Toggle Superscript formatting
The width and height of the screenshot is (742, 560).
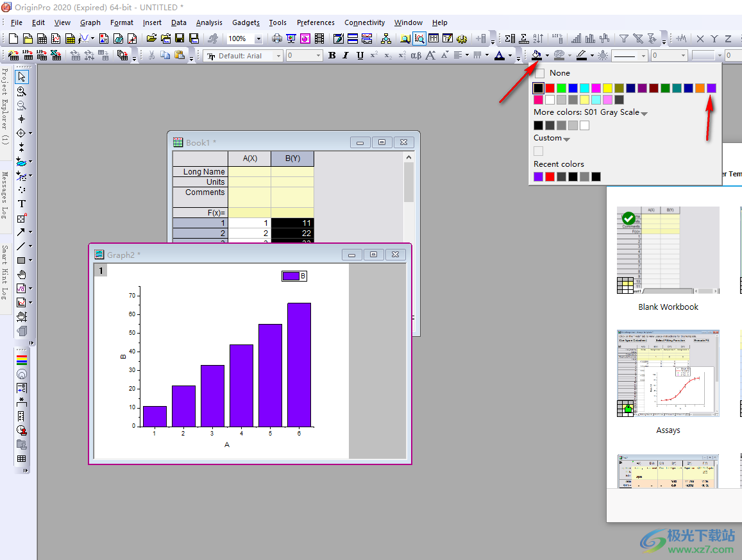tap(374, 55)
